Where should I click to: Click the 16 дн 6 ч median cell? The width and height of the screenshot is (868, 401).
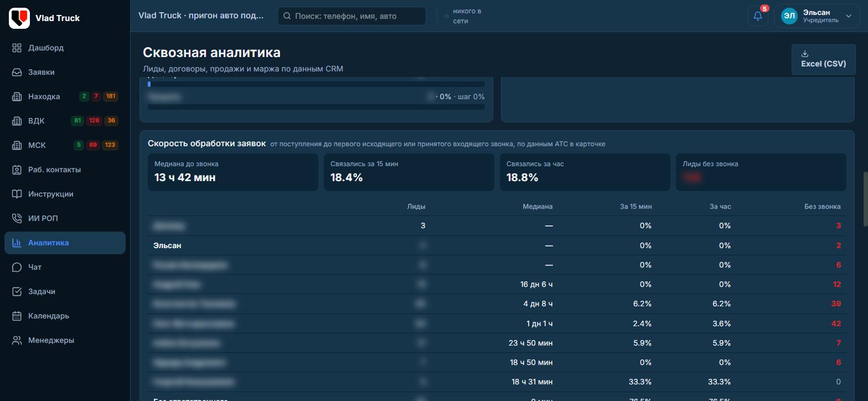[536, 285]
